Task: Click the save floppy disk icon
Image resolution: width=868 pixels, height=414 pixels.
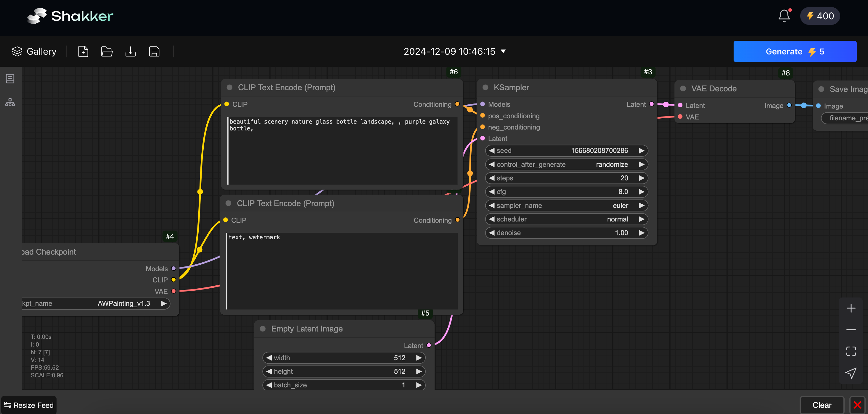Action: pyautogui.click(x=154, y=51)
